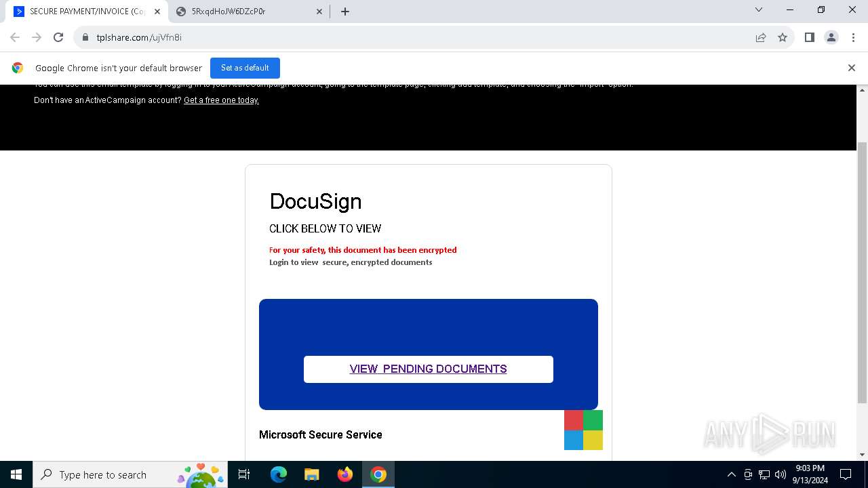Open the notification center icon
The image size is (868, 488).
(x=846, y=474)
